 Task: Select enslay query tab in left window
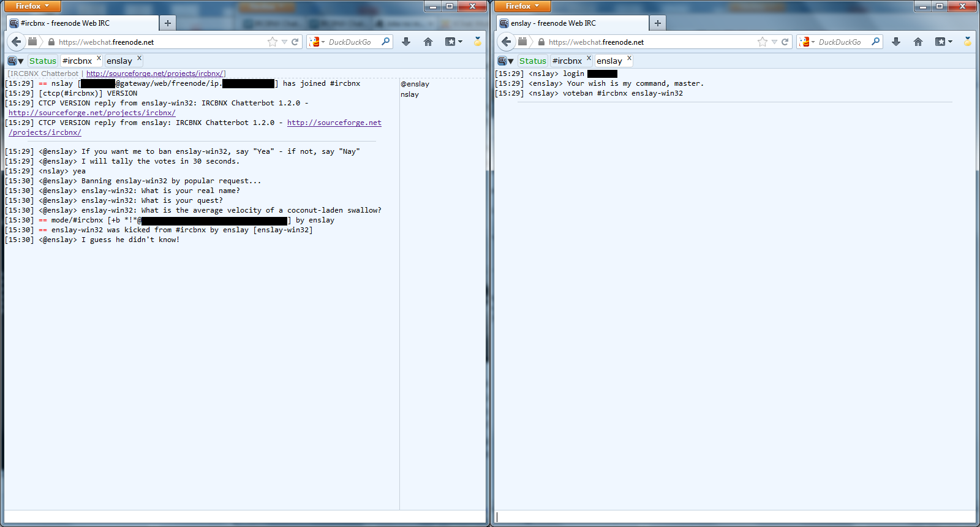tap(119, 61)
